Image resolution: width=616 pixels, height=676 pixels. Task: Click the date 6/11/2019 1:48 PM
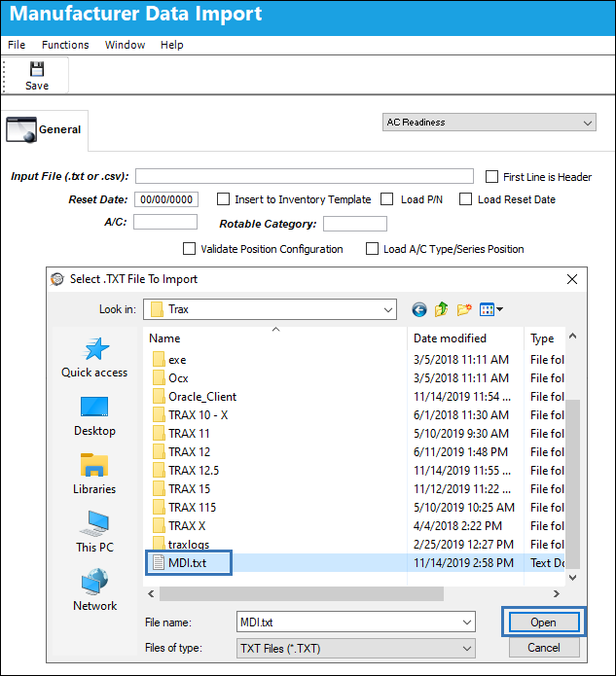460,452
